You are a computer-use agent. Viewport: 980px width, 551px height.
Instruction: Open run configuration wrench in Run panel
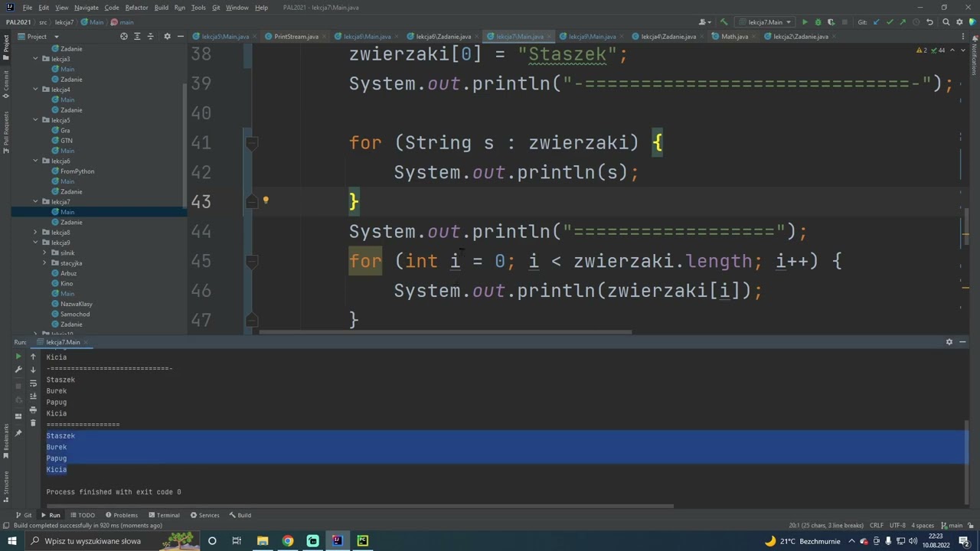click(x=19, y=370)
